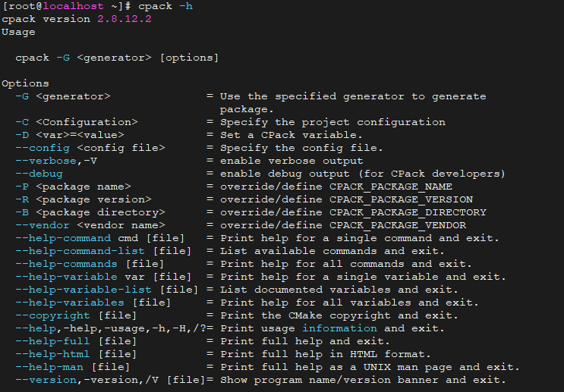The width and height of the screenshot is (564, 392).
Task: Click the -R <package version> option
Action: click(83, 199)
